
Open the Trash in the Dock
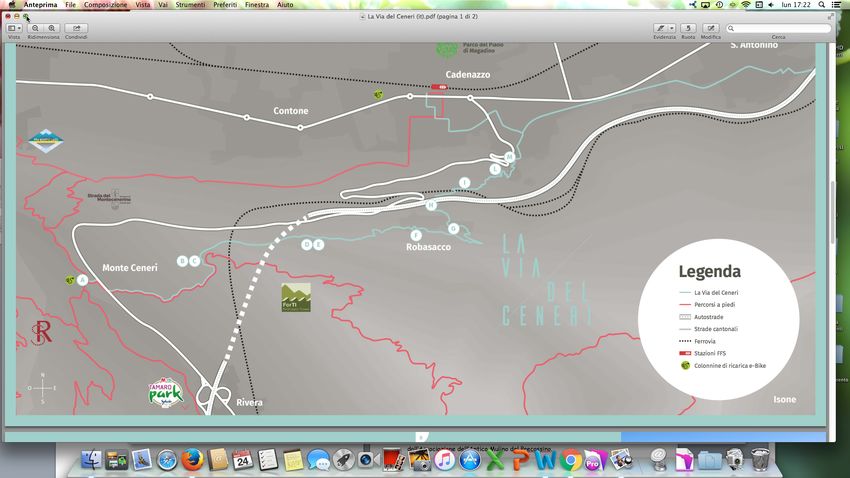pyautogui.click(x=760, y=460)
